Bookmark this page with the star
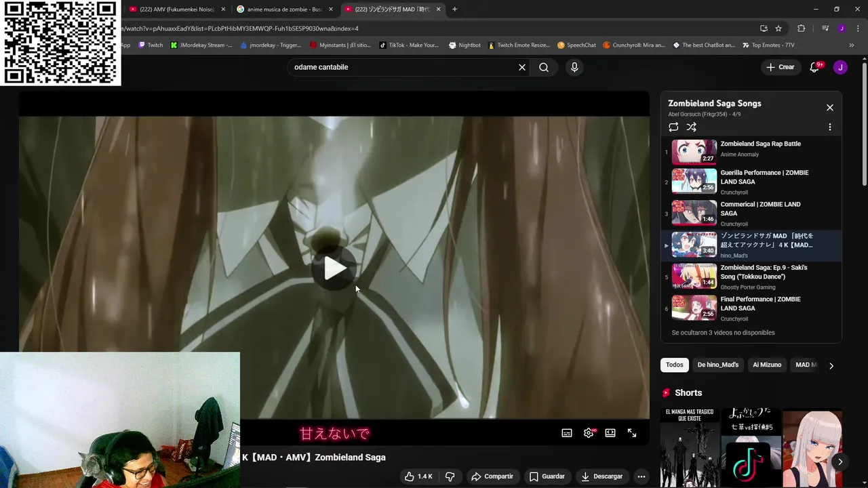The width and height of the screenshot is (868, 488). [778, 28]
